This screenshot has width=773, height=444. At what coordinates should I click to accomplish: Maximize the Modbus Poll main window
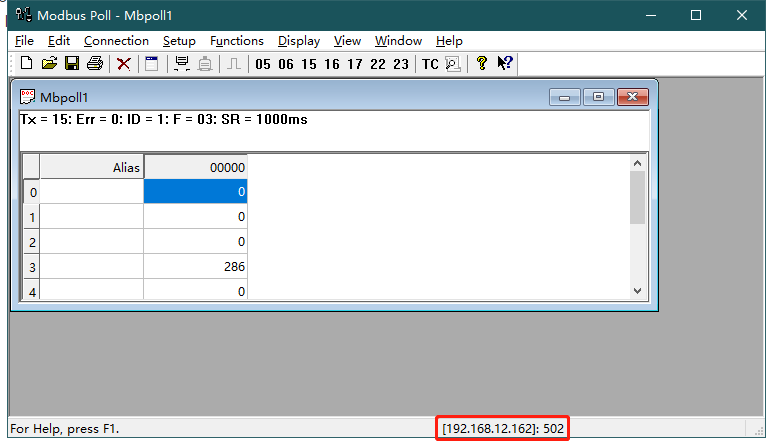coord(696,15)
